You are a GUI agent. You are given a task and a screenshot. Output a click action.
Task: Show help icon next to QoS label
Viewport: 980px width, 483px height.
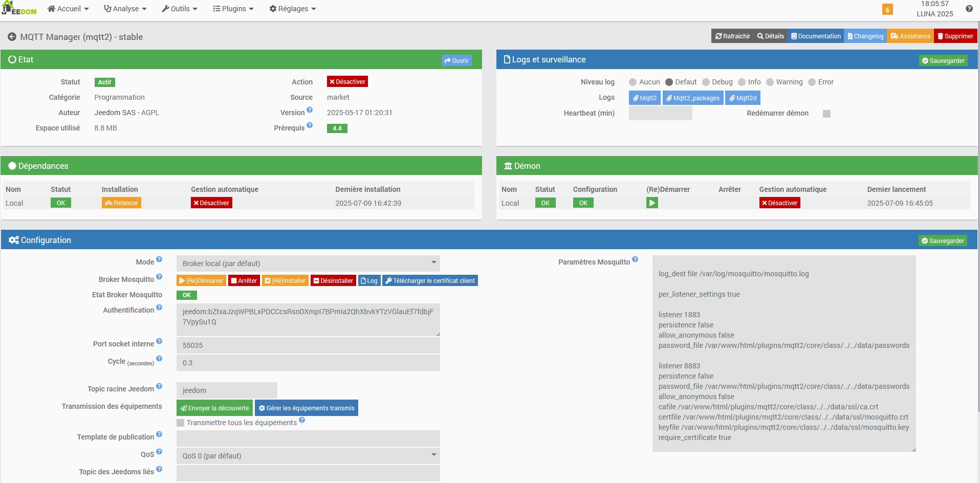click(159, 452)
